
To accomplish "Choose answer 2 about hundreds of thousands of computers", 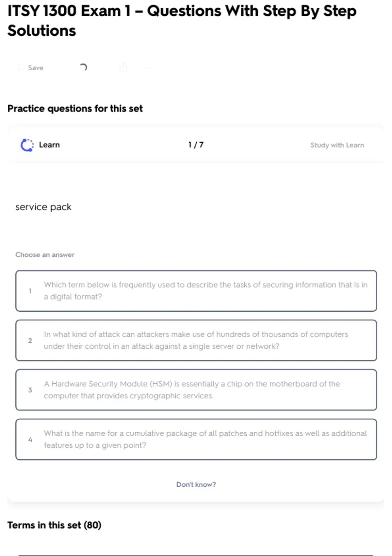I will tap(196, 340).
